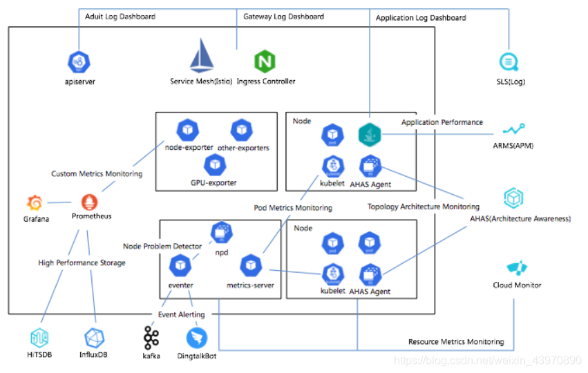Select the 'Node Problem Detector' label
Viewport: 588px width, 373px height.
[162, 247]
